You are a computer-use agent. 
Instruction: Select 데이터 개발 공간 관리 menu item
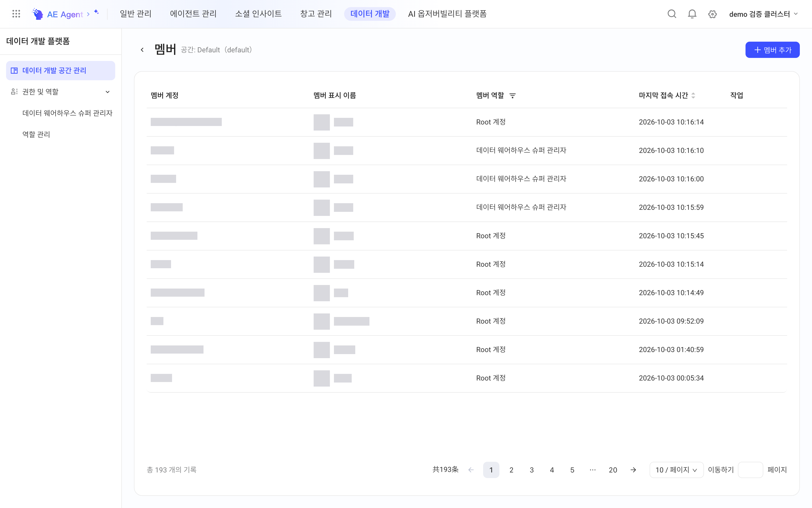point(60,71)
